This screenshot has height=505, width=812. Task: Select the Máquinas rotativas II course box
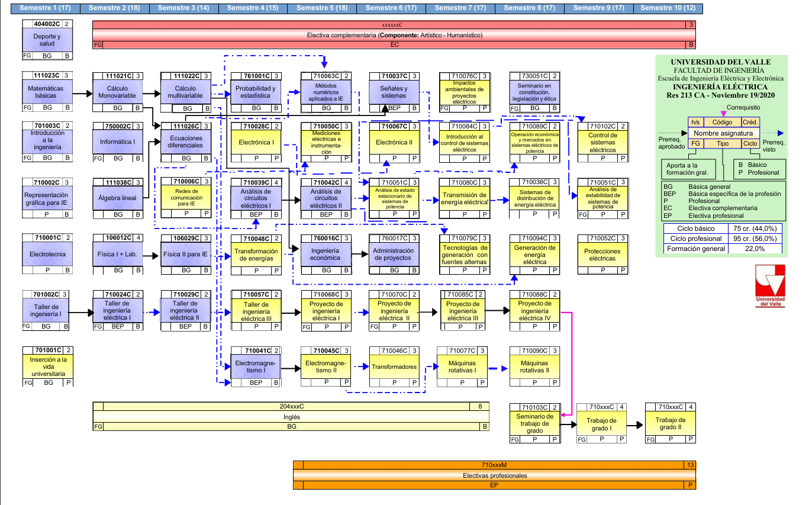[534, 366]
